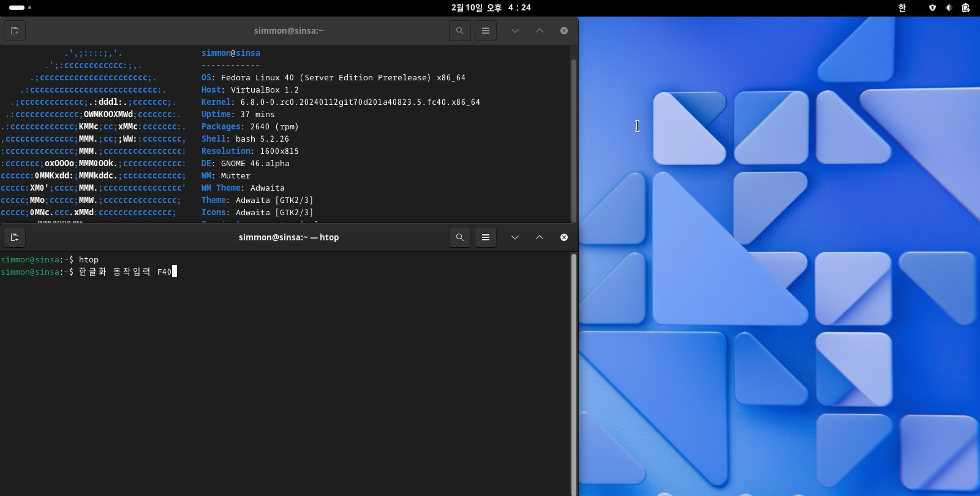The image size is (980, 496).
Task: Minimize upper terminal using the down chevron
Action: [515, 31]
